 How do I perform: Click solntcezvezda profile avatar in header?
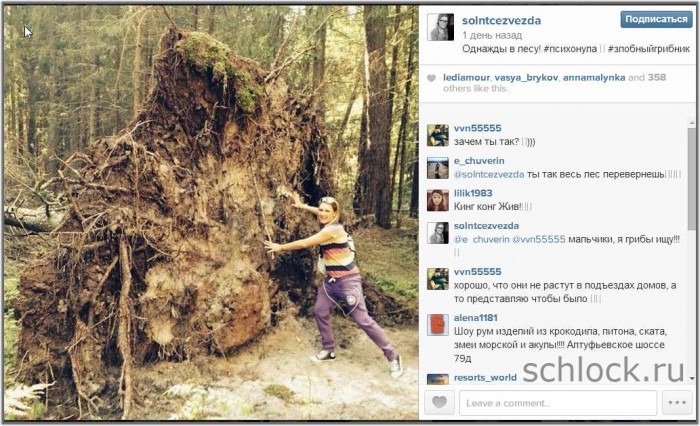440,27
